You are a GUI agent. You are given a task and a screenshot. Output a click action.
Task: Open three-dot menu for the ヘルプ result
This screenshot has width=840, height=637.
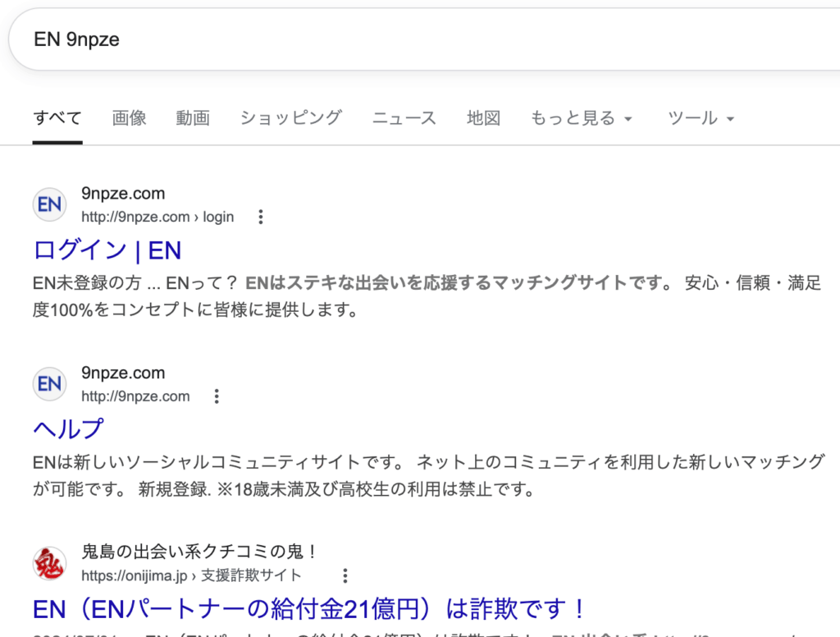(x=217, y=396)
